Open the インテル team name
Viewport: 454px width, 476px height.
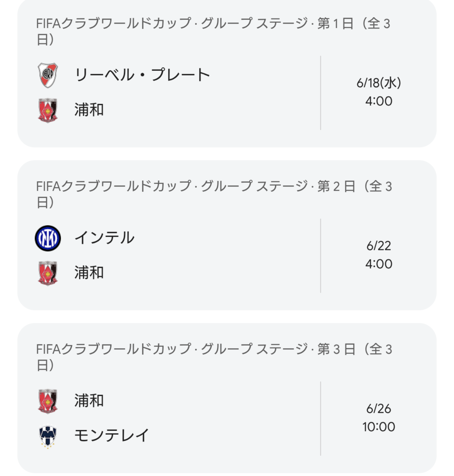click(104, 238)
